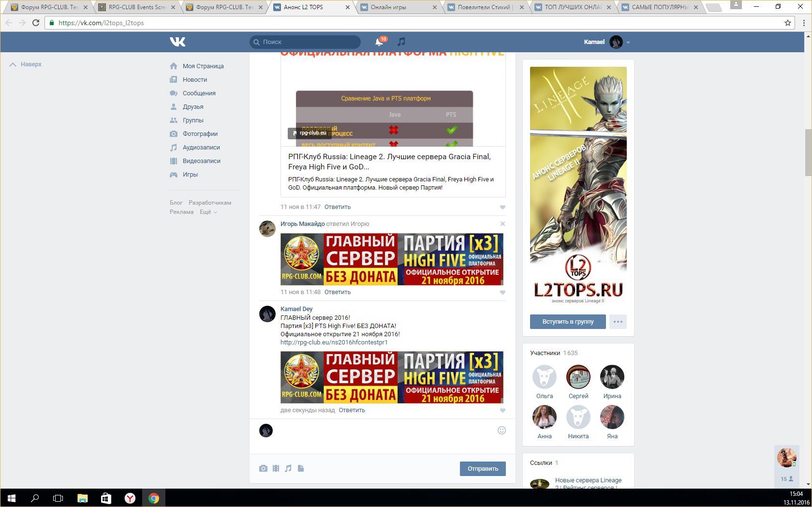Jump to top with Наверх
Image resolution: width=812 pixels, height=507 pixels.
coord(26,64)
